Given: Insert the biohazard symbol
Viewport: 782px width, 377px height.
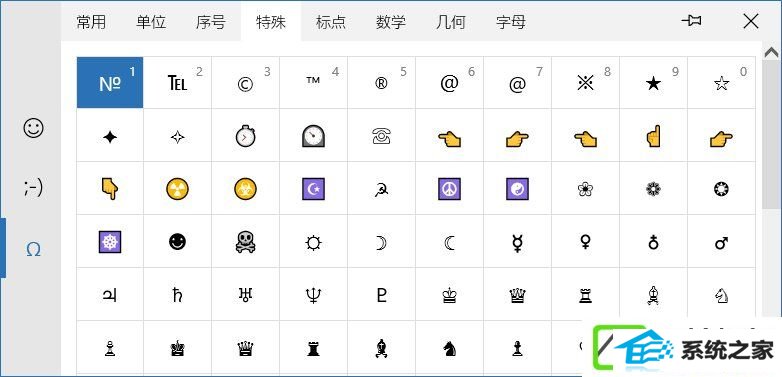Looking at the screenshot, I should 245,189.
